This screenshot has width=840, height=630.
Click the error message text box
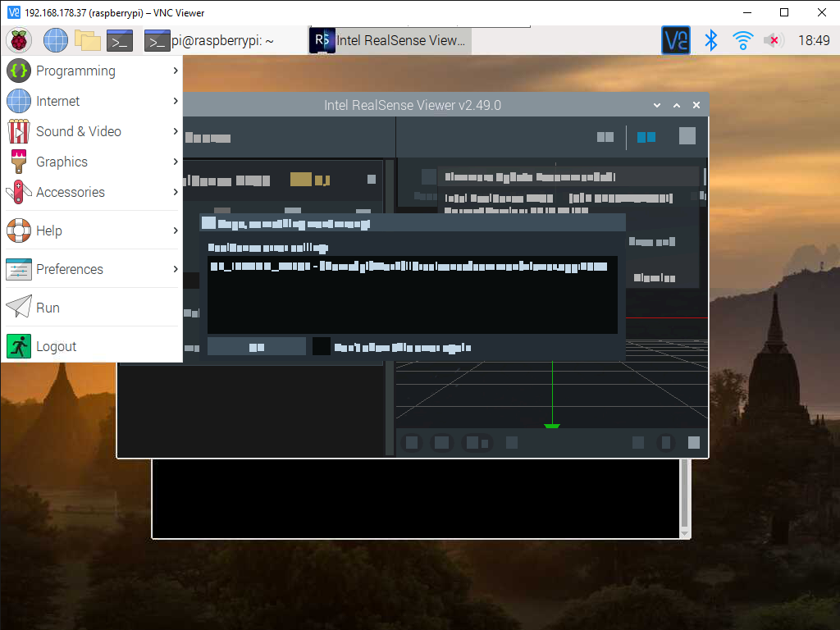pos(413,295)
